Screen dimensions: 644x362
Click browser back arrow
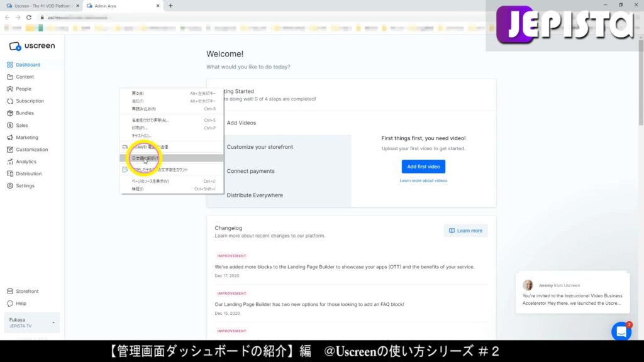pyautogui.click(x=7, y=18)
